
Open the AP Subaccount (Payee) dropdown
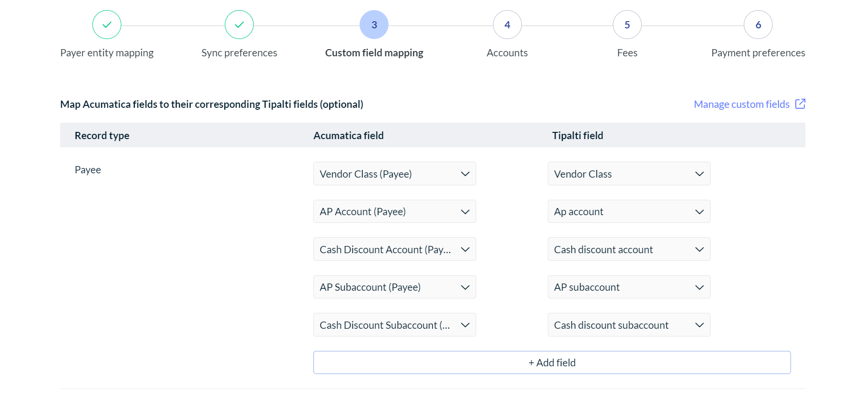coord(395,287)
